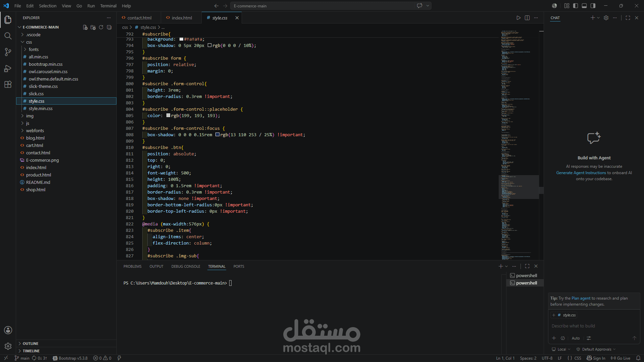The height and width of the screenshot is (362, 644).
Task: Toggle the Secondary Side Bar layout button
Action: pos(593,6)
